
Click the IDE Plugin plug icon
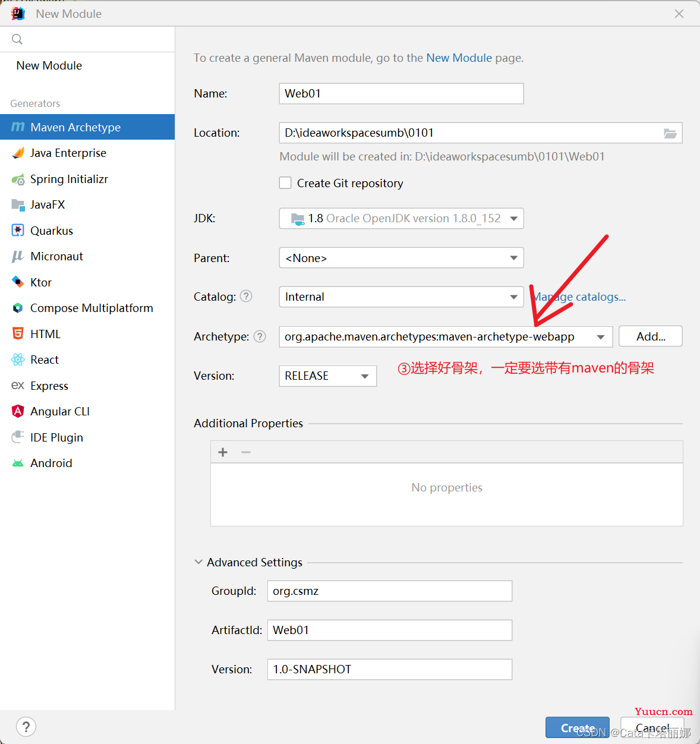pos(18,437)
